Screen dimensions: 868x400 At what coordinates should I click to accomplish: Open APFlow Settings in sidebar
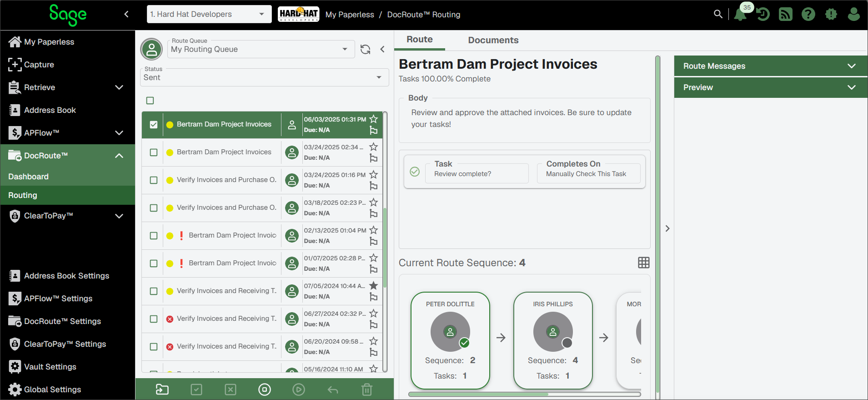(x=67, y=299)
